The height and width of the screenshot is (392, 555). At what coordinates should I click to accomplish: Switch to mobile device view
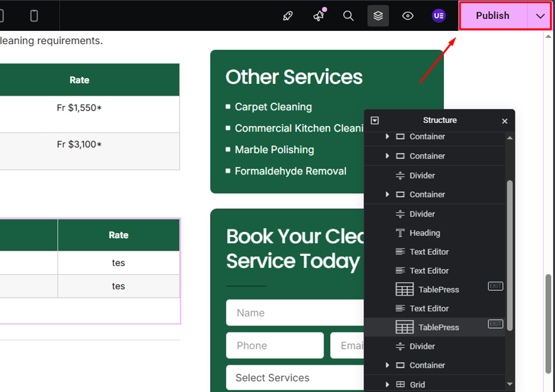click(x=34, y=16)
